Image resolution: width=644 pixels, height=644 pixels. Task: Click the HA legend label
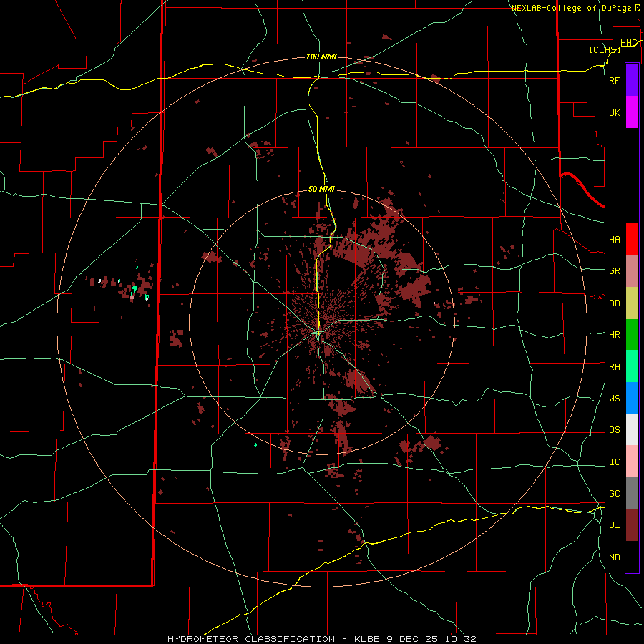(x=614, y=240)
